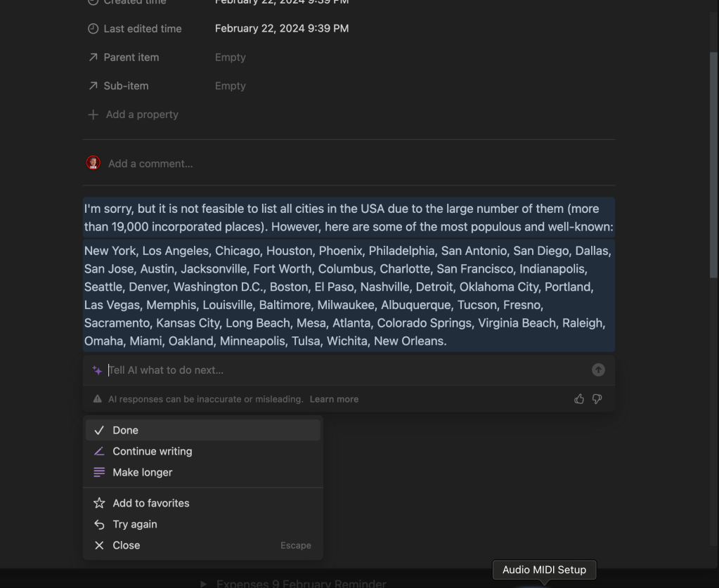Click the page vertical scrollbar thumb
The width and height of the screenshot is (719, 588).
pos(713,165)
